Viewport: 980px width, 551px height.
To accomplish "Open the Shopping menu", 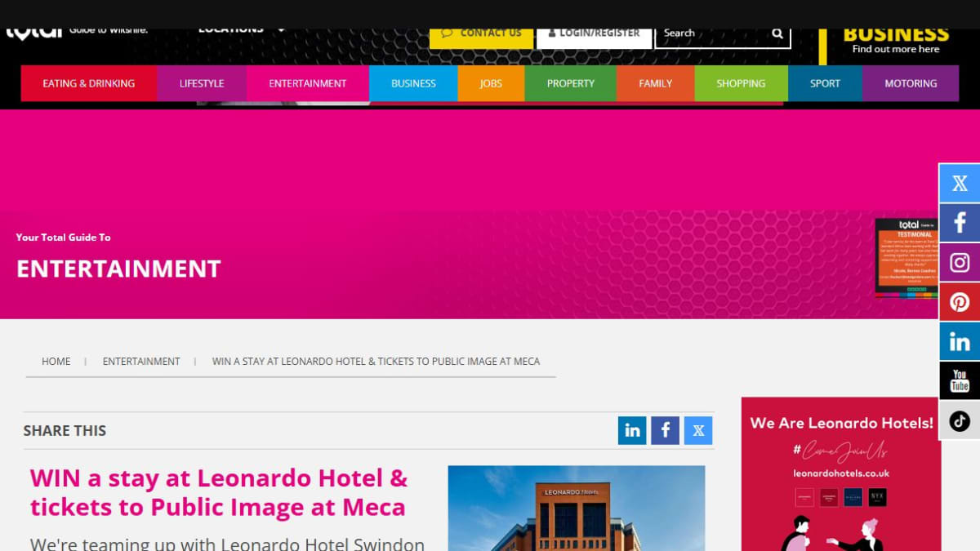I will [x=742, y=83].
